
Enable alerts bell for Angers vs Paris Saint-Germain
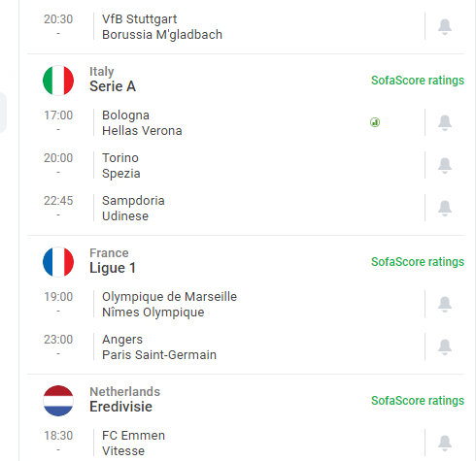(x=445, y=347)
